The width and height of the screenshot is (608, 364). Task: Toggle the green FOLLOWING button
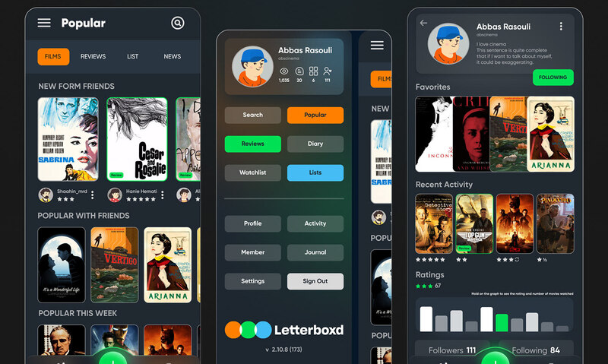tap(553, 78)
